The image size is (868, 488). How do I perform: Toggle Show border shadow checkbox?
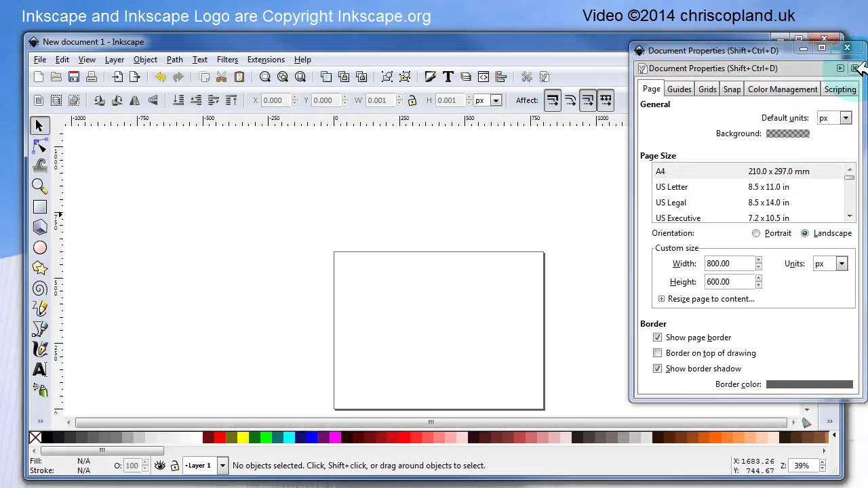click(x=657, y=369)
